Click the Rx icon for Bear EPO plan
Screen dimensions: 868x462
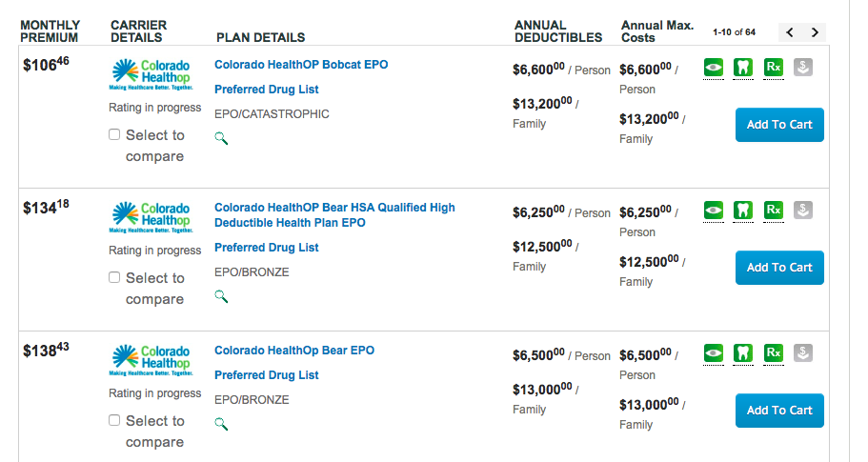coord(774,353)
